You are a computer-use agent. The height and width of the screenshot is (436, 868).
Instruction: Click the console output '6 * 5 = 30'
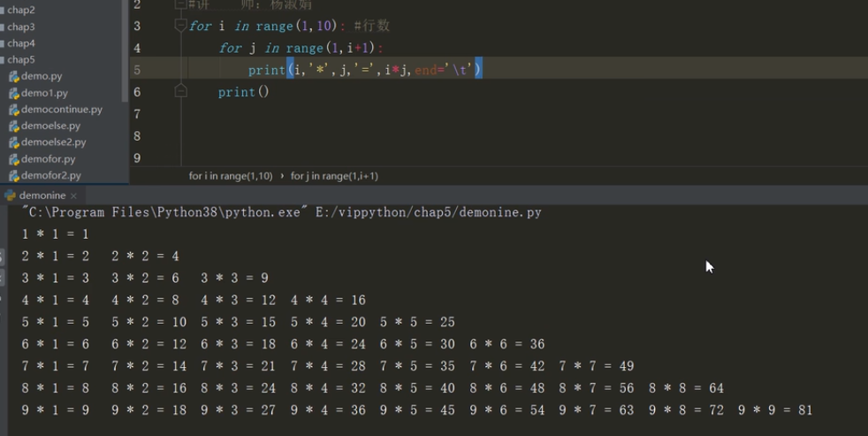(417, 344)
